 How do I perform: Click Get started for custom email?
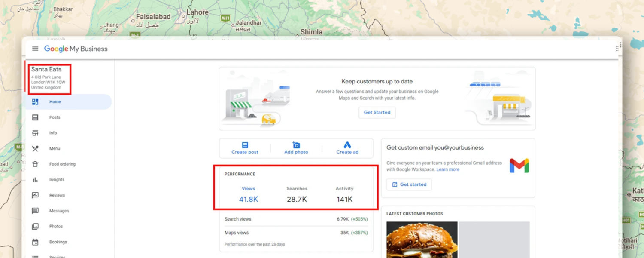409,184
